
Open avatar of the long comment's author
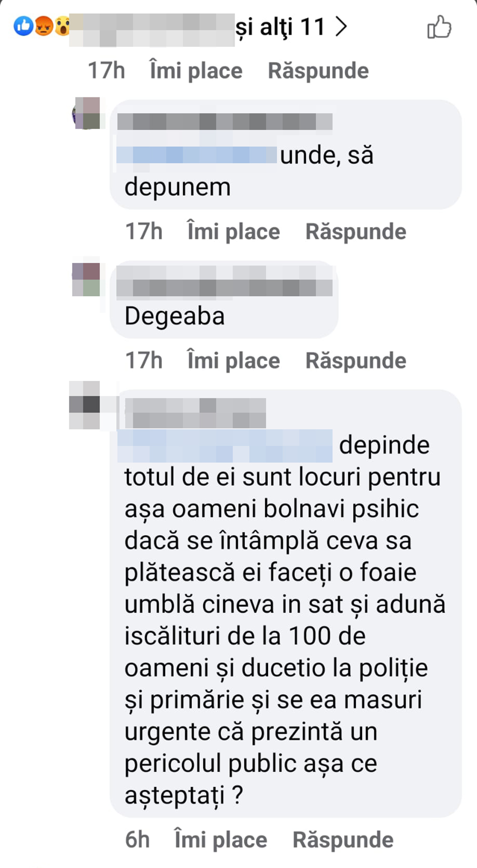(x=85, y=405)
